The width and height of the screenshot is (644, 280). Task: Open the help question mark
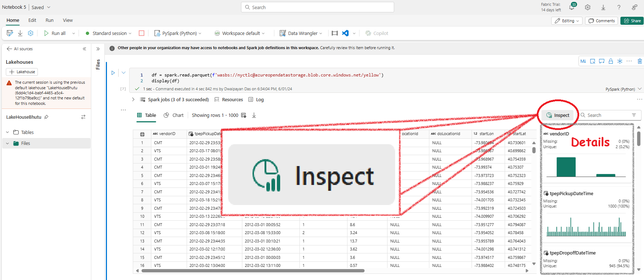click(x=619, y=7)
